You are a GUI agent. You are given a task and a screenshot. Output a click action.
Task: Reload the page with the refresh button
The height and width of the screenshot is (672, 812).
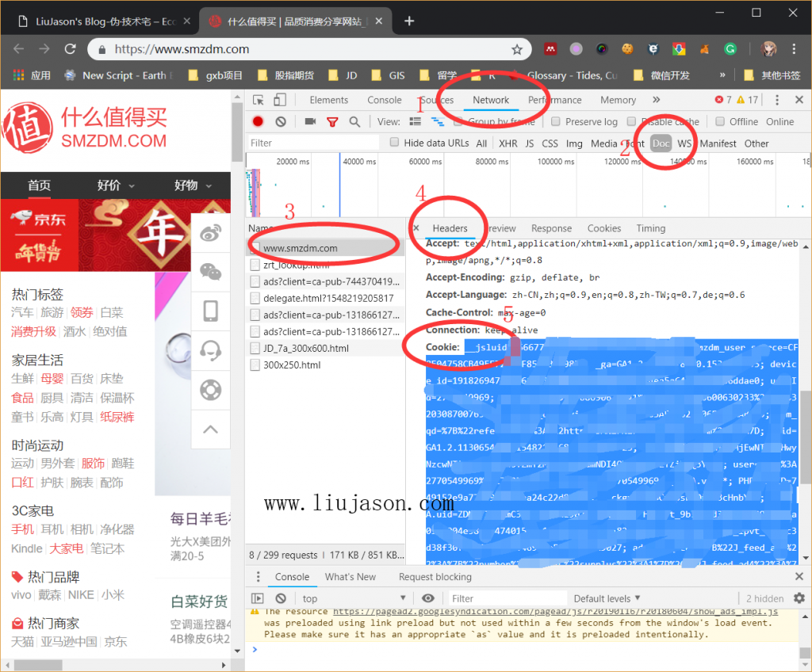click(x=70, y=49)
